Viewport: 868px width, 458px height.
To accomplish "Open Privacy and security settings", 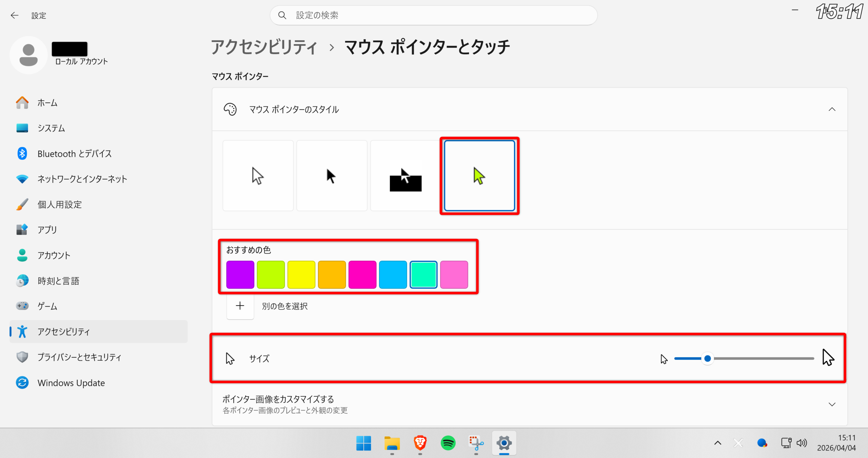I will click(x=79, y=357).
